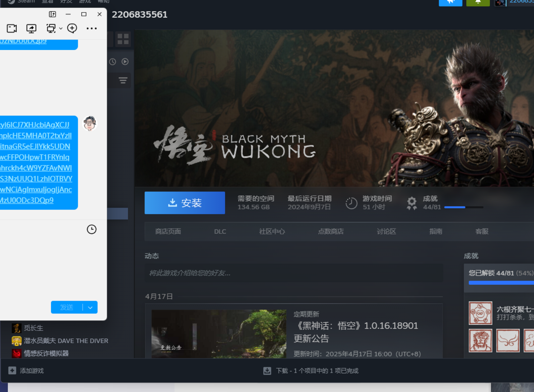The image size is (534, 392).
Task: Click the 情感反诈模拟器 game icon
Action: click(x=17, y=353)
